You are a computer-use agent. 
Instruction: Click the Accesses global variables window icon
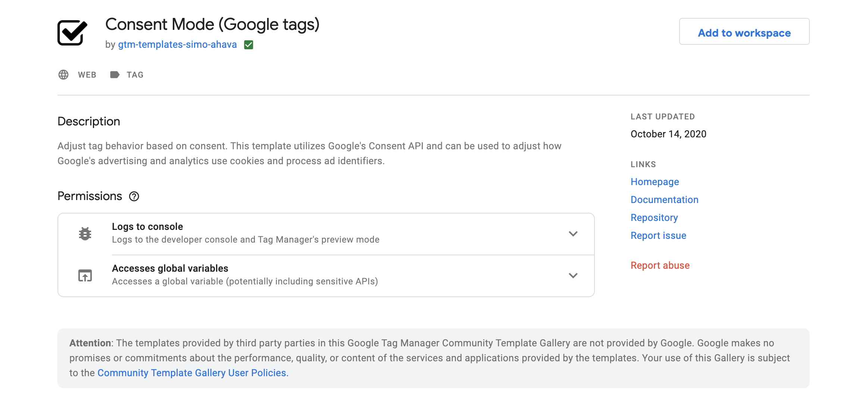click(x=85, y=275)
